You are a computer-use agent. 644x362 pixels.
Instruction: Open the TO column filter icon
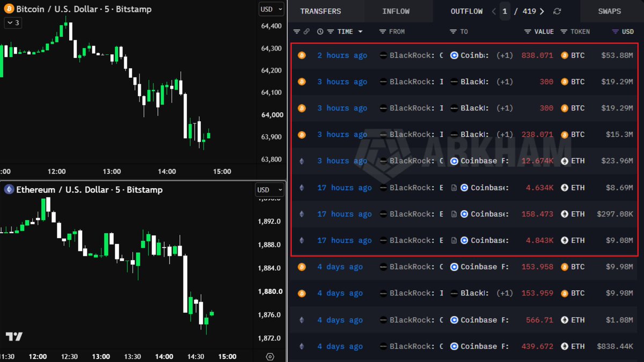click(453, 32)
